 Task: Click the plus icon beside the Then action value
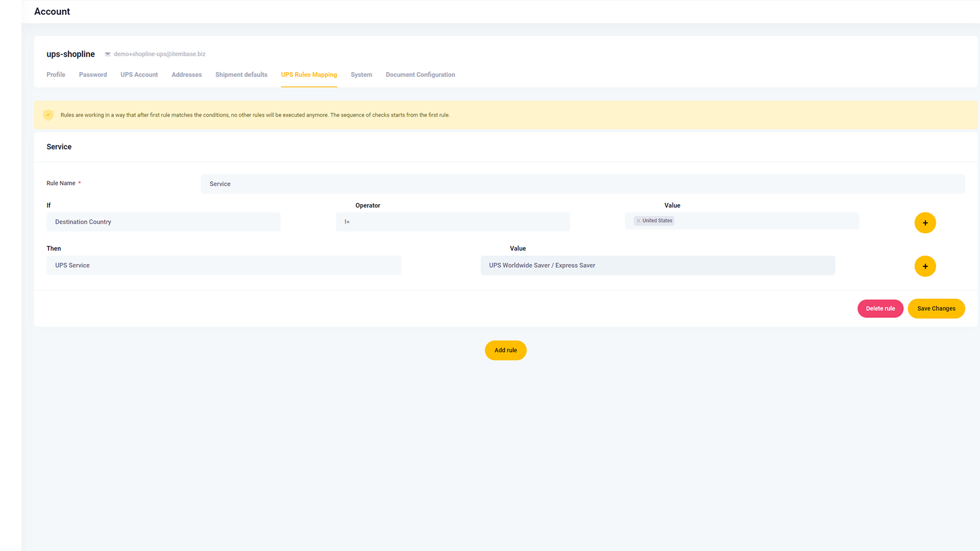[925, 266]
